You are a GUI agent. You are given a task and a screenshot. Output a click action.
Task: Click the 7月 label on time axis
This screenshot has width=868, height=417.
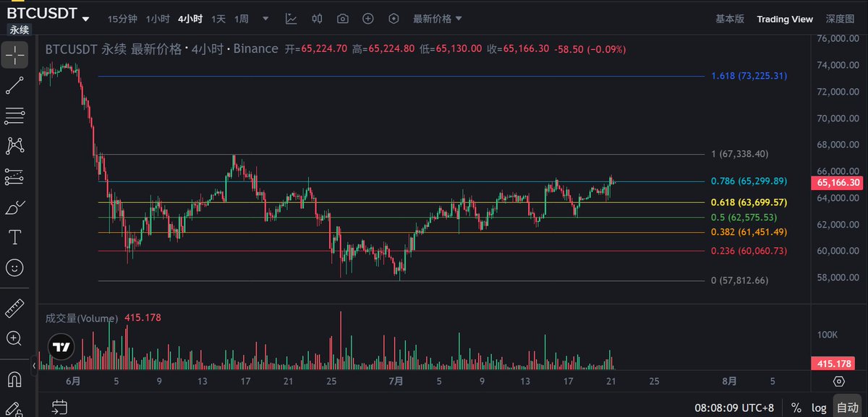click(394, 381)
